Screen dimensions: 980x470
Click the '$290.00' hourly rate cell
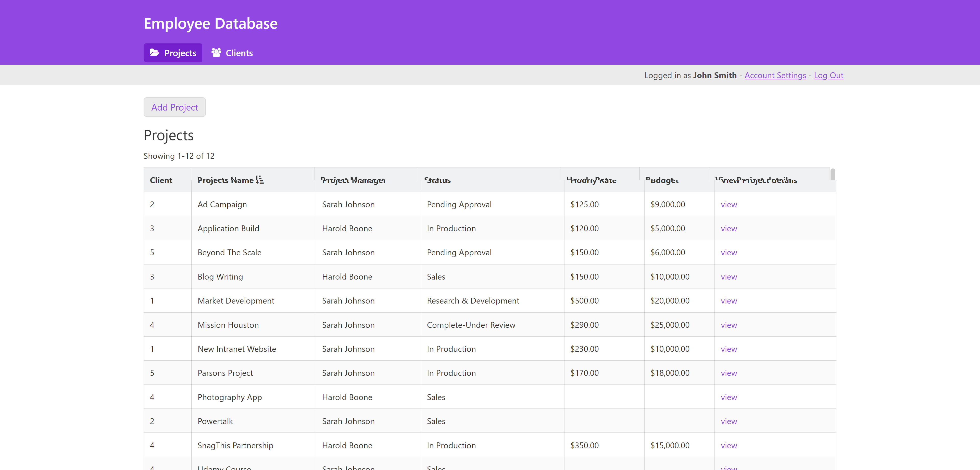pyautogui.click(x=604, y=325)
